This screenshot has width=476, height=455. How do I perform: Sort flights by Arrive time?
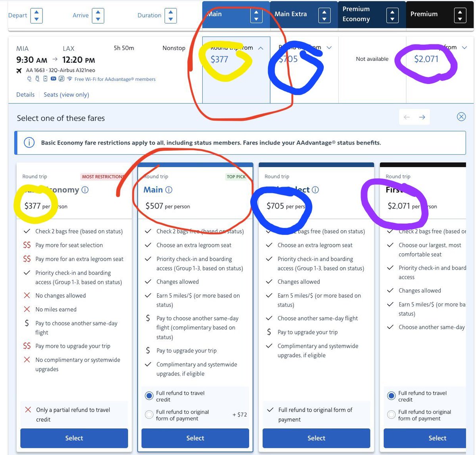point(98,15)
